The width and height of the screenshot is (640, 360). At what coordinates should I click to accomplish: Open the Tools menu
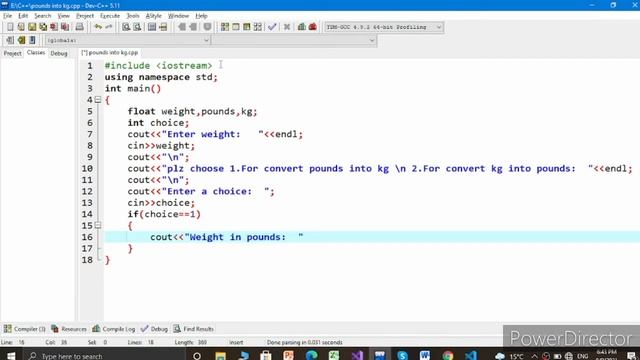coord(133,16)
